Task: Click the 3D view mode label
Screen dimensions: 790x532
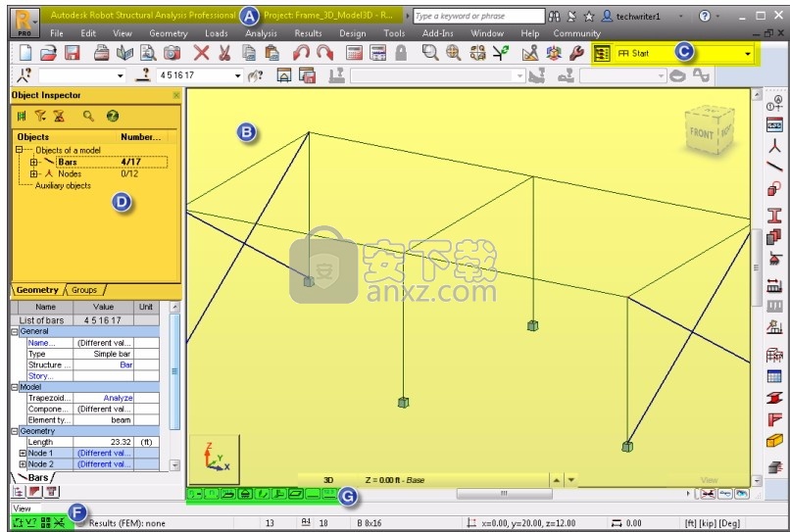Action: tap(328, 480)
